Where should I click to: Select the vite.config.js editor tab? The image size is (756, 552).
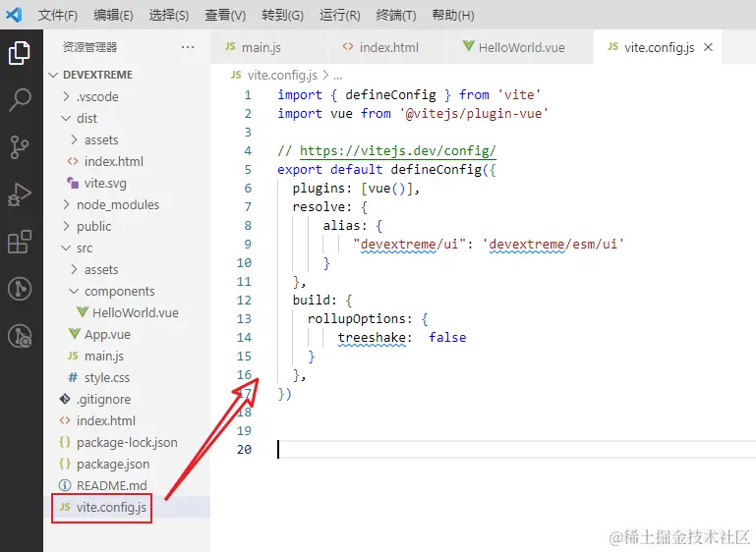coord(659,47)
